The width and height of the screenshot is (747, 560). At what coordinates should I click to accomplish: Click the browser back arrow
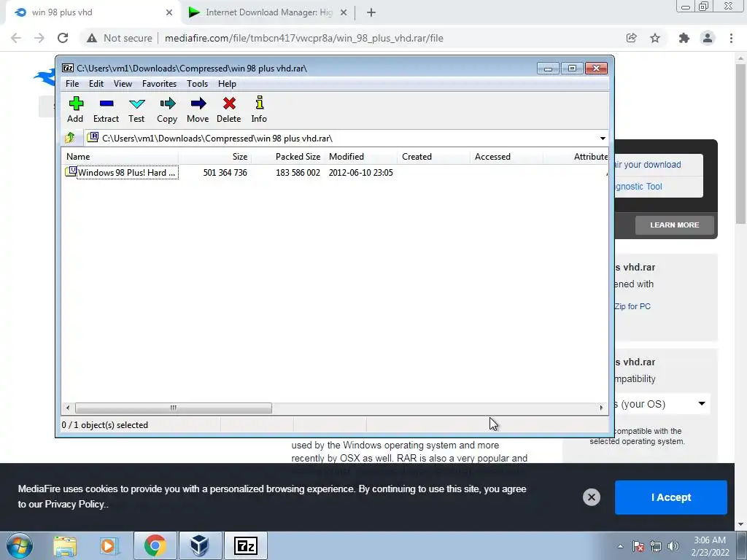pyautogui.click(x=16, y=38)
